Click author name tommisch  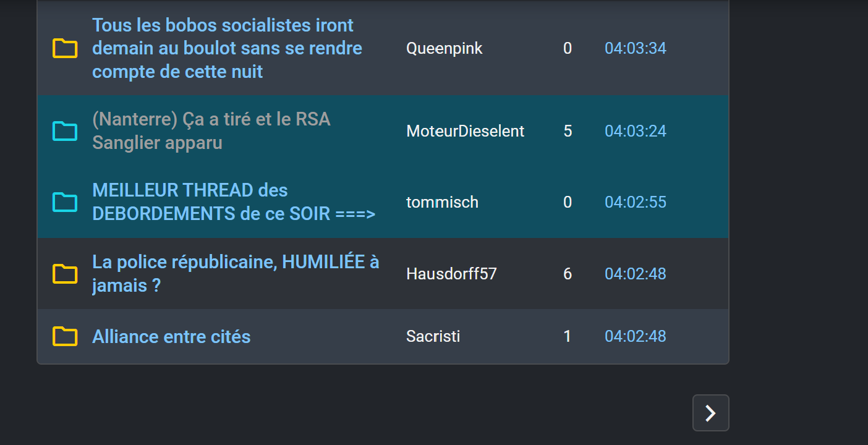click(x=442, y=202)
